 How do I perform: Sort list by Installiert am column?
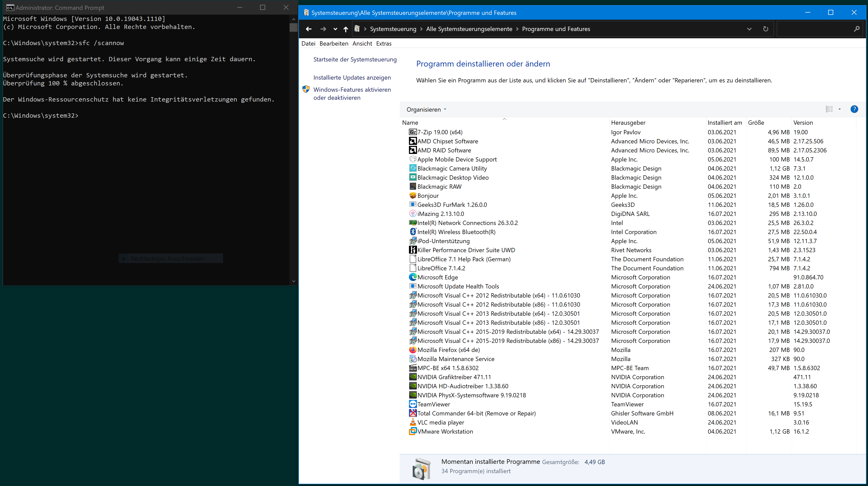point(724,123)
